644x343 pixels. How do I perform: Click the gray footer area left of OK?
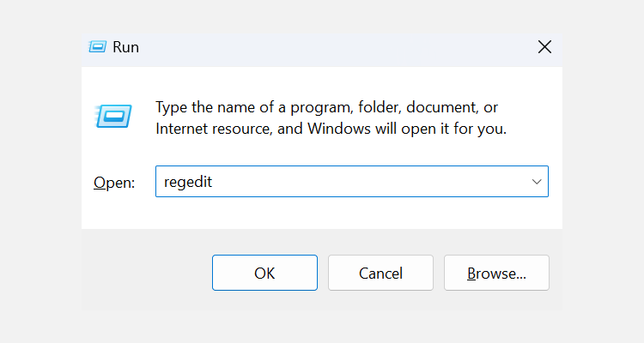[146, 273]
